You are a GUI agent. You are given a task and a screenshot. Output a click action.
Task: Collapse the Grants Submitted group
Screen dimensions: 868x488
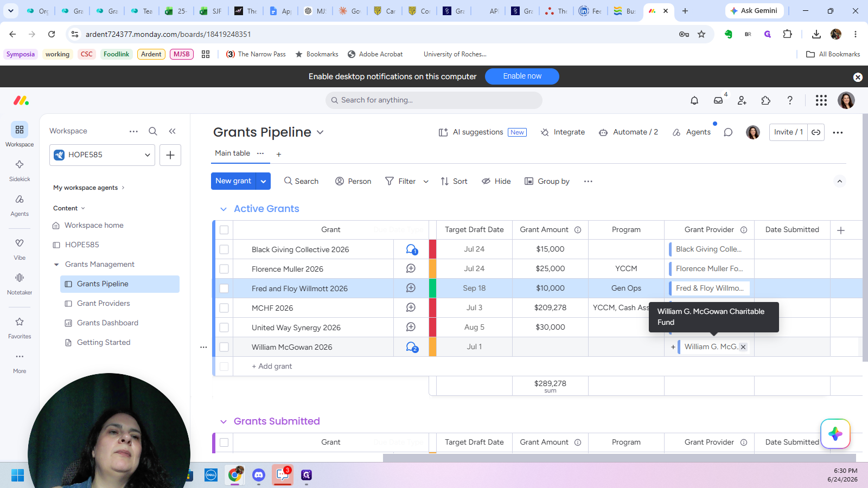(224, 422)
